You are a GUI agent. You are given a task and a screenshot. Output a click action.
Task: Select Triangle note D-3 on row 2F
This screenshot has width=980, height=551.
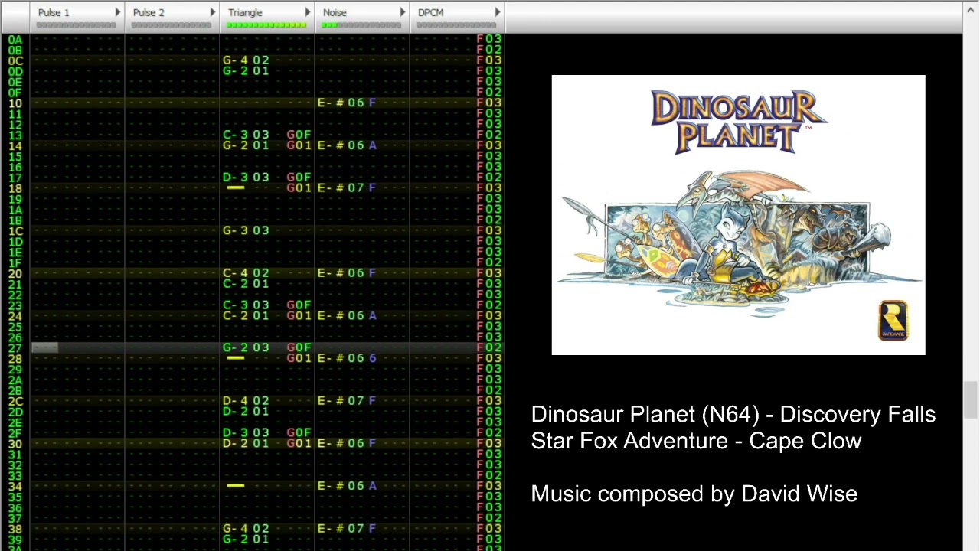pyautogui.click(x=236, y=433)
